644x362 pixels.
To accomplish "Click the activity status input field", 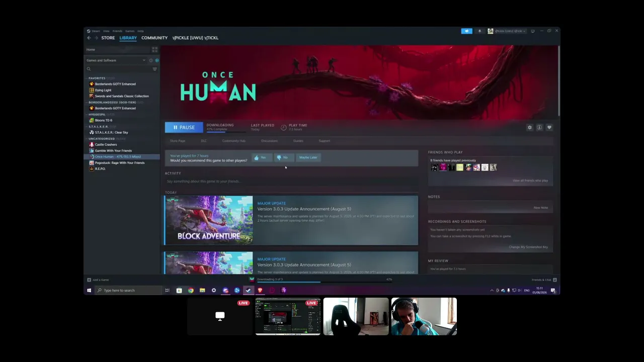I will (x=291, y=181).
